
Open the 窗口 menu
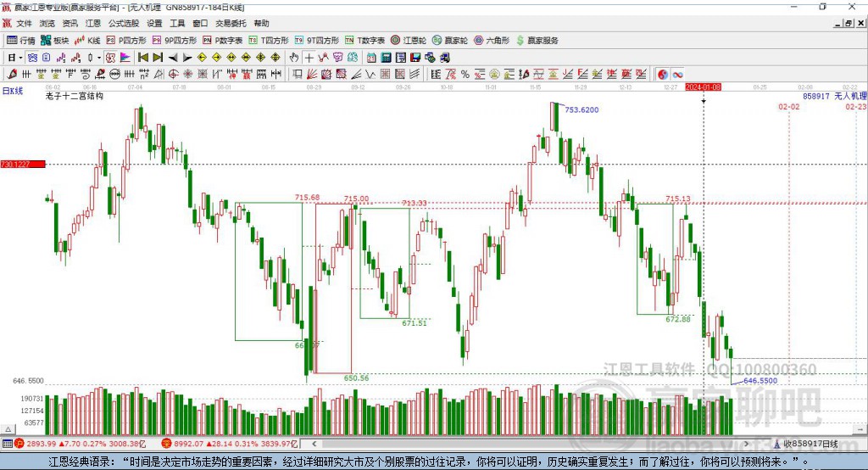(x=200, y=23)
